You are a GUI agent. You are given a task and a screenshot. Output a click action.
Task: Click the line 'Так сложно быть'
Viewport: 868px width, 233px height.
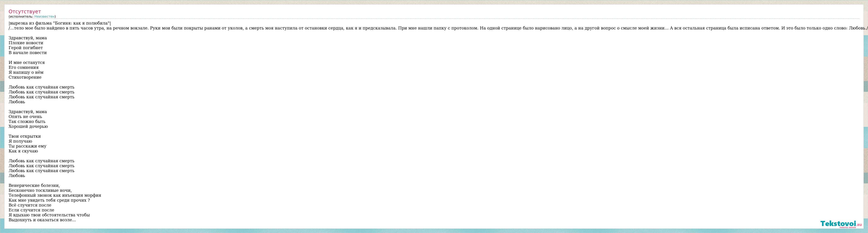(x=27, y=122)
